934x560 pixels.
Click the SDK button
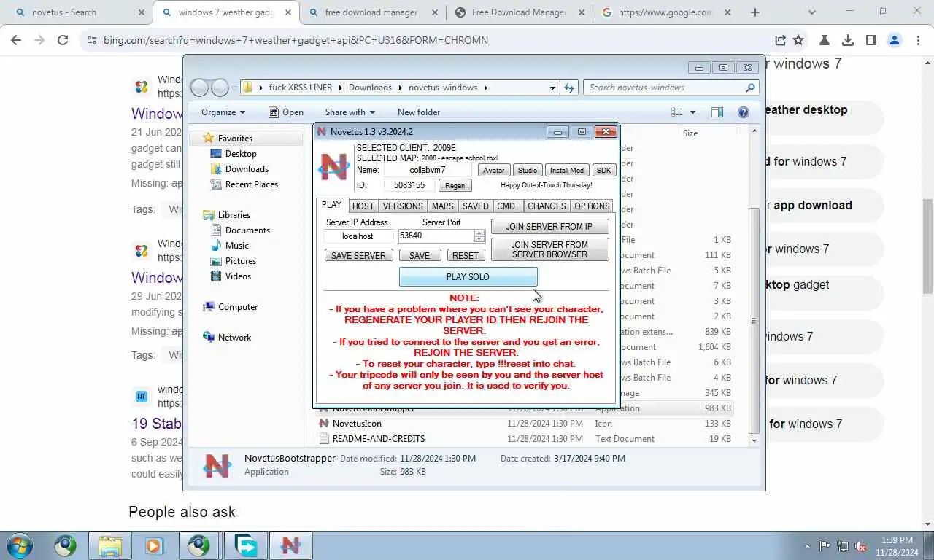tap(604, 171)
